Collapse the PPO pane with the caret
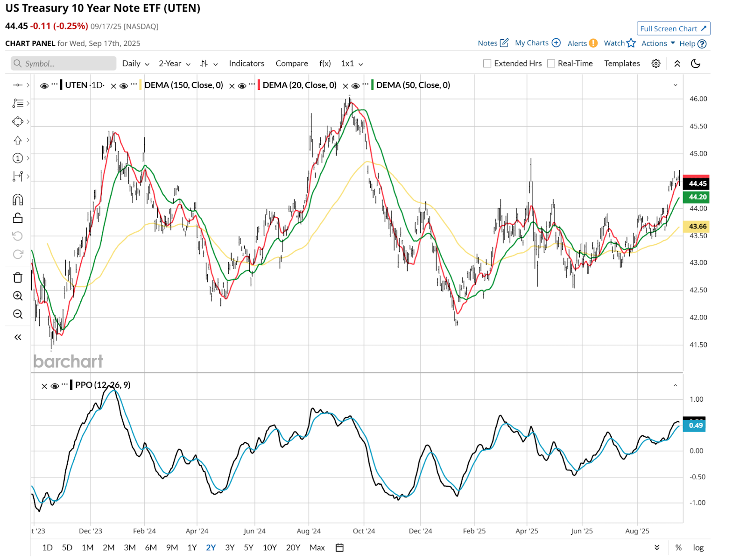747x560 pixels. (x=675, y=385)
